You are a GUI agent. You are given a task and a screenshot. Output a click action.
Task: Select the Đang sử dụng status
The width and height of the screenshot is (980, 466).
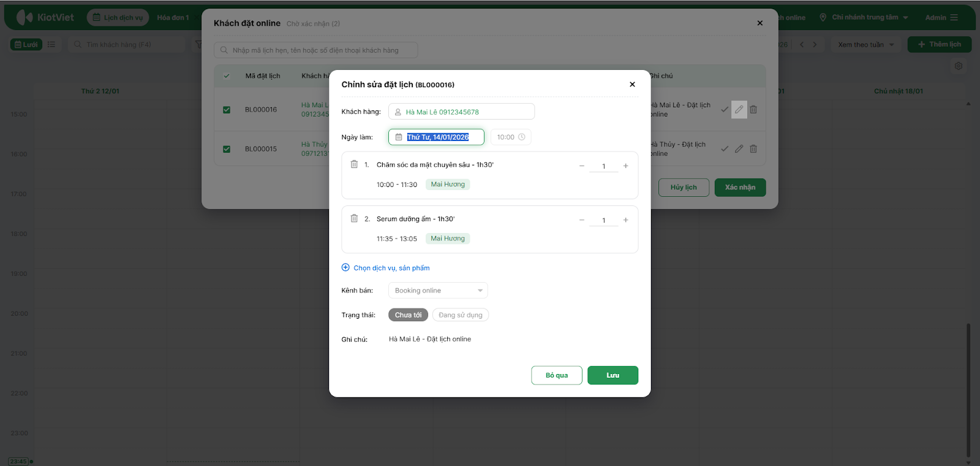(460, 315)
